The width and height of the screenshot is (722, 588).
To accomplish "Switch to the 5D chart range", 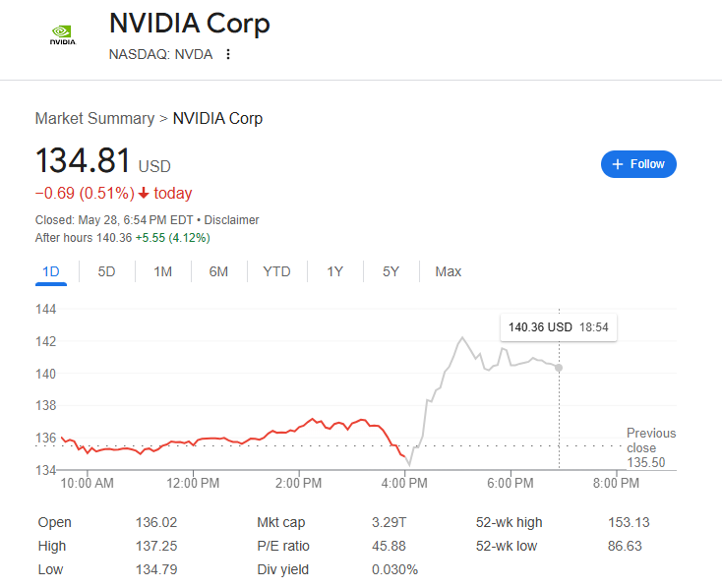I will tap(106, 271).
